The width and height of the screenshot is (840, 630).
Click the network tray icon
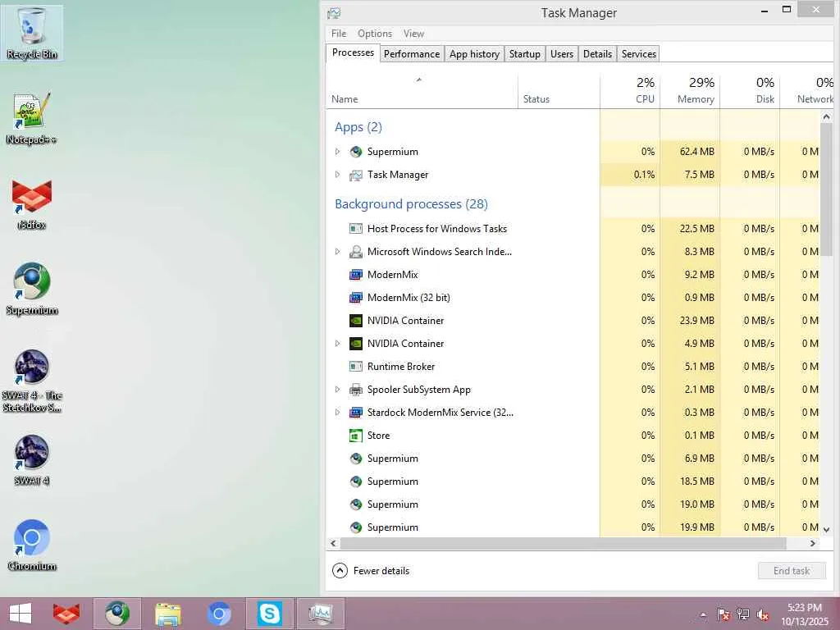click(743, 614)
